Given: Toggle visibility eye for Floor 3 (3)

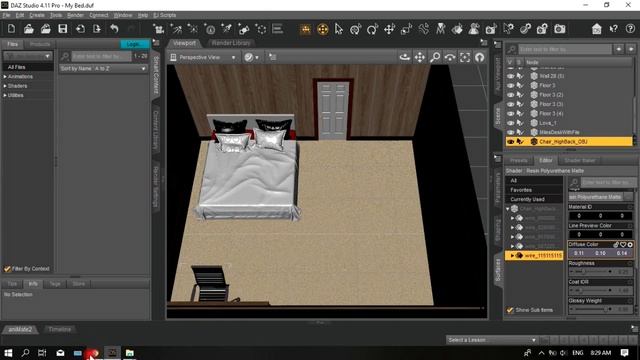Looking at the screenshot, I should [x=511, y=104].
